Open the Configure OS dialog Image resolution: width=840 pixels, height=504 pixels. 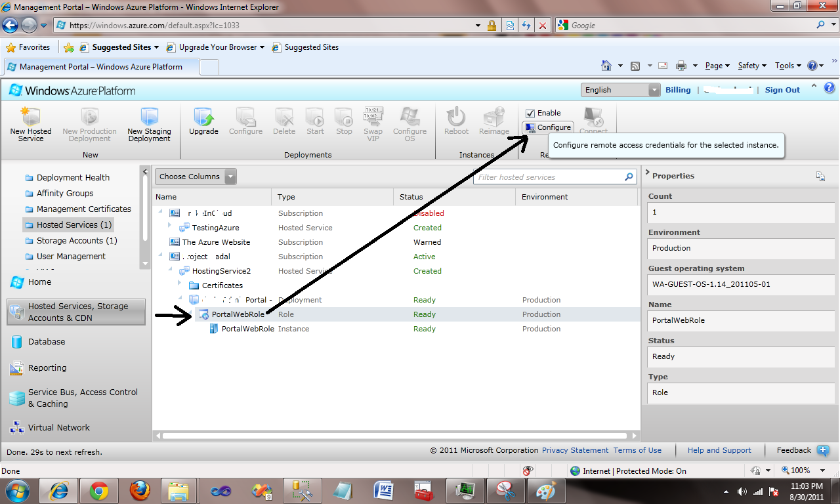click(409, 121)
